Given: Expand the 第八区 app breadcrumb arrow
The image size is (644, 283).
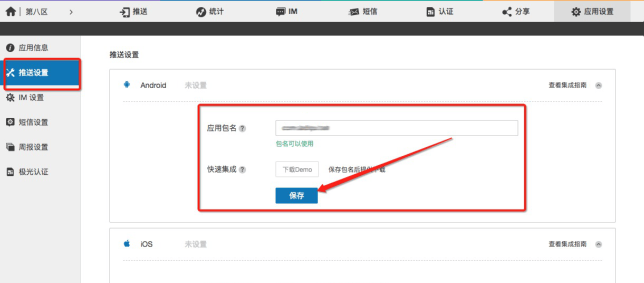Looking at the screenshot, I should coord(71,12).
